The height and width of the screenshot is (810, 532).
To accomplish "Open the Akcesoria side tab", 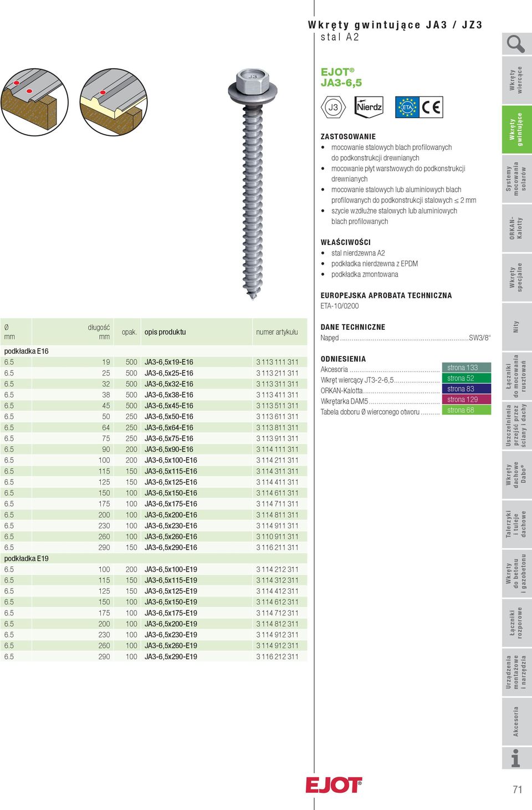I will coord(516,721).
